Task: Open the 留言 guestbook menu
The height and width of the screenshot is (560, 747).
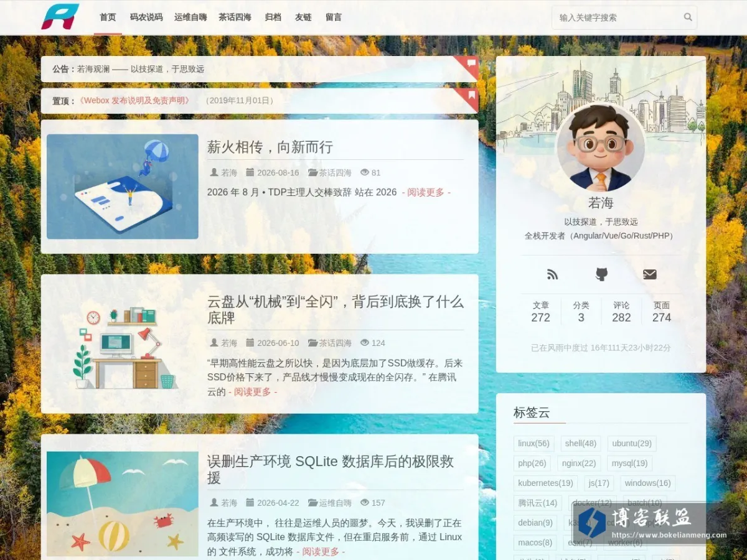Action: click(334, 17)
